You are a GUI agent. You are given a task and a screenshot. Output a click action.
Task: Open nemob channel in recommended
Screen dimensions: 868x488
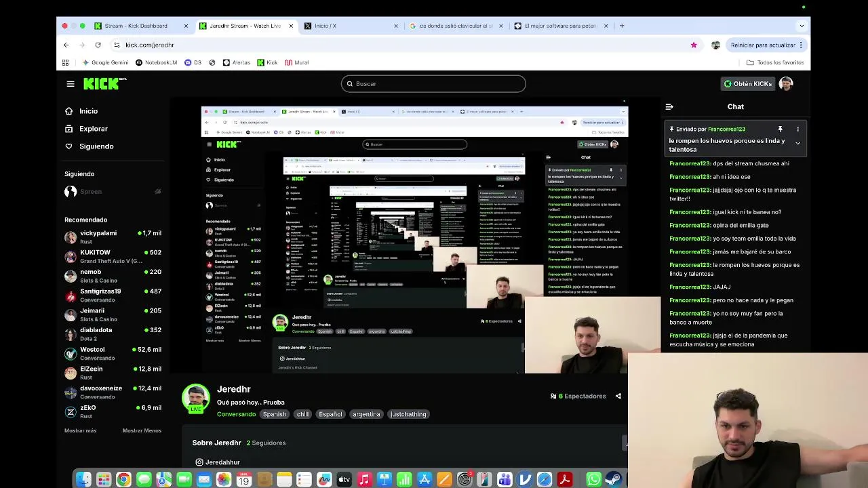click(x=113, y=275)
